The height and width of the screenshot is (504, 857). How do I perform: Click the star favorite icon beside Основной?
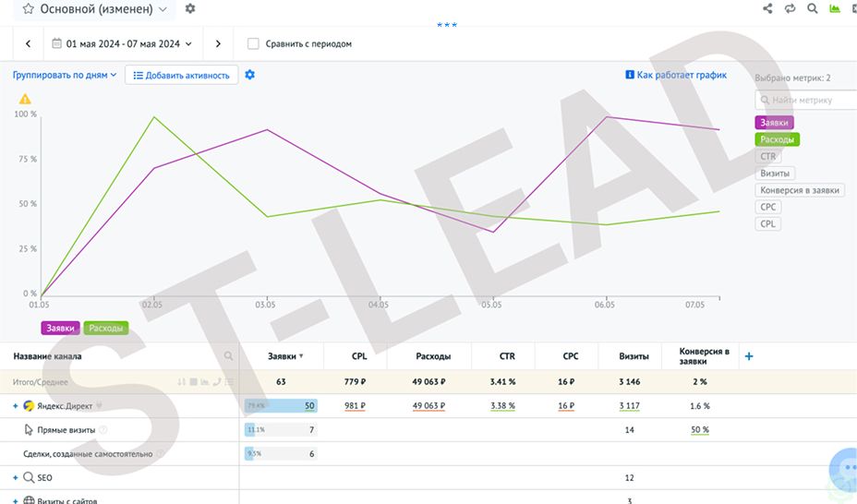click(28, 9)
